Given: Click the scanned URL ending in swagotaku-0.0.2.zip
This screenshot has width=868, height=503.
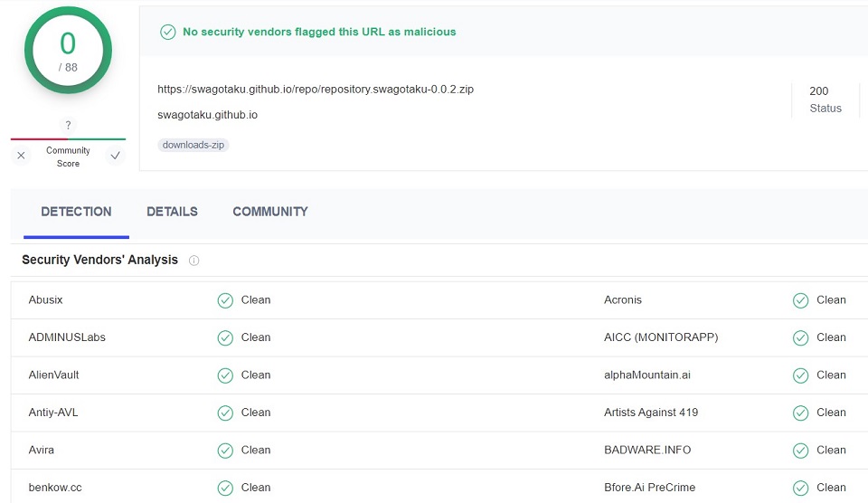Looking at the screenshot, I should point(316,90).
